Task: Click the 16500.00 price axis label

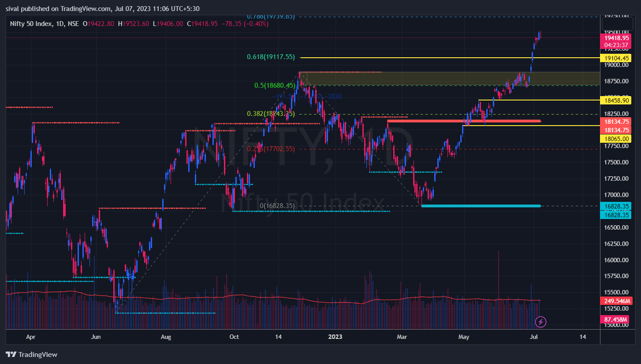Action: tap(616, 227)
